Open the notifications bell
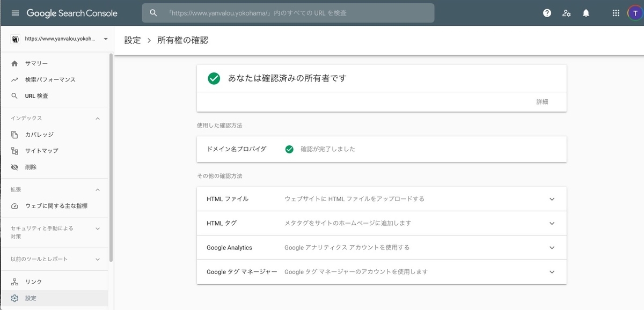The image size is (644, 310). (586, 13)
